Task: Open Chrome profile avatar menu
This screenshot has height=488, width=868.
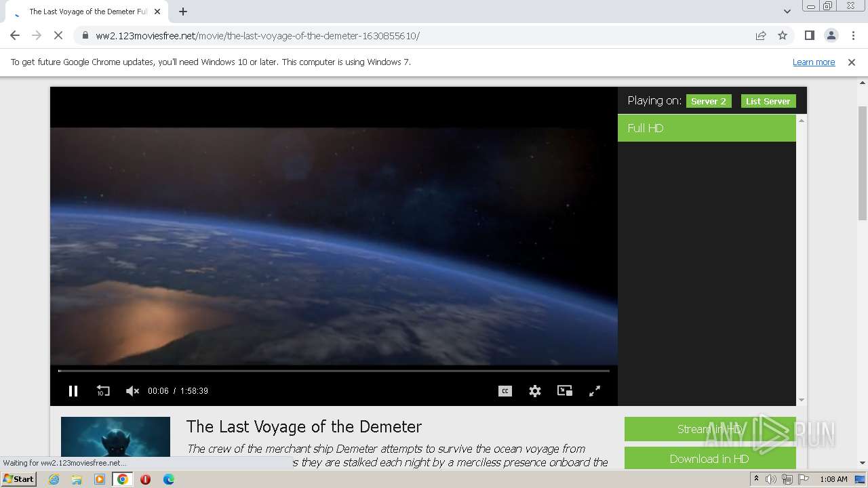Action: (831, 35)
